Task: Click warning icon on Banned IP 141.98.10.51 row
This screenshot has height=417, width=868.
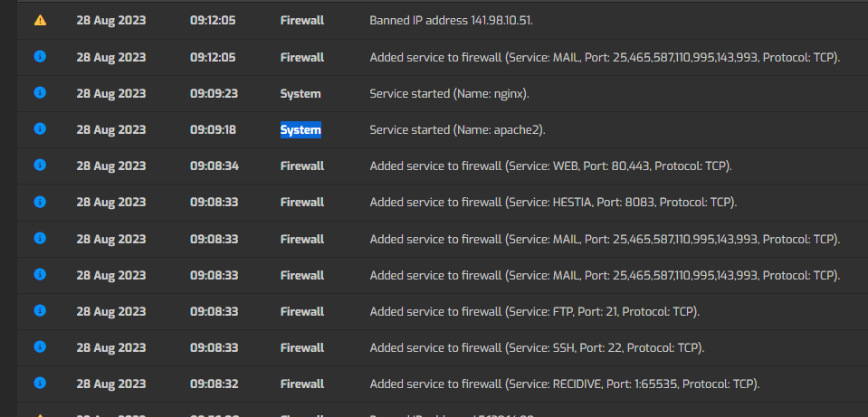Action: point(40,21)
